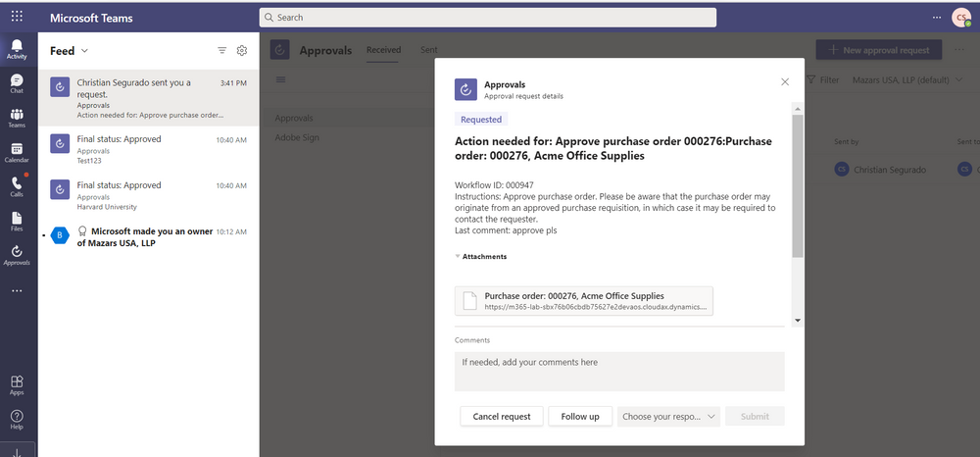
Task: Open Apps store in the left rail
Action: click(x=17, y=385)
